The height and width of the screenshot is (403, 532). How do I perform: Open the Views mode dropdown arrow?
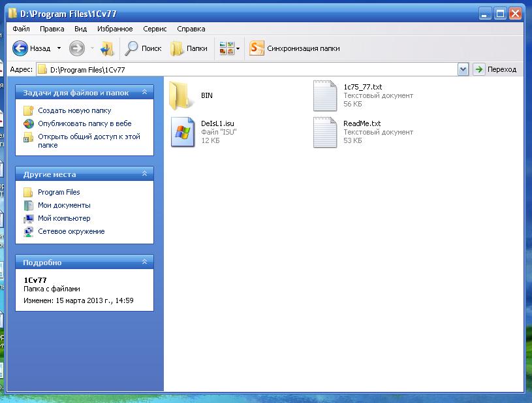238,48
